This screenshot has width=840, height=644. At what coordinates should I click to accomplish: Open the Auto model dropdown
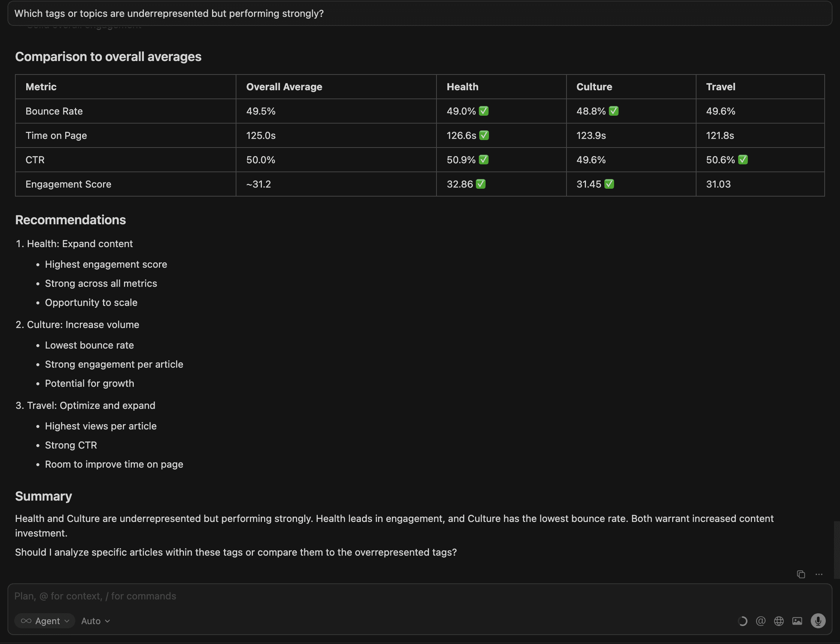click(x=96, y=621)
